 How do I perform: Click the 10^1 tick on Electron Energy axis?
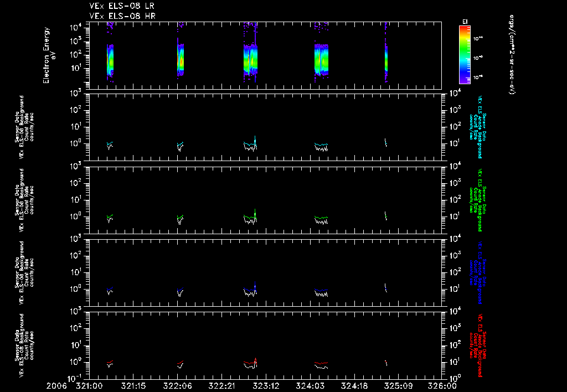(75, 68)
